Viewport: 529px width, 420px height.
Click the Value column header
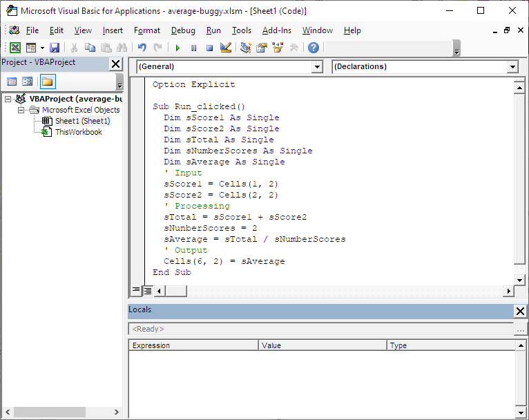tap(323, 345)
